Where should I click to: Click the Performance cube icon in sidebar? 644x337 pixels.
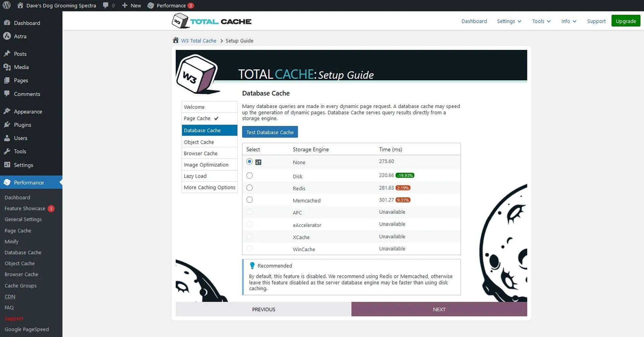[x=7, y=182]
